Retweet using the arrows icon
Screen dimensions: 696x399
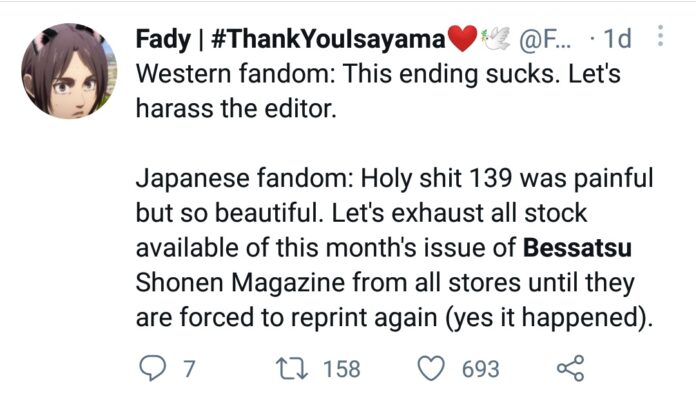pyautogui.click(x=292, y=368)
